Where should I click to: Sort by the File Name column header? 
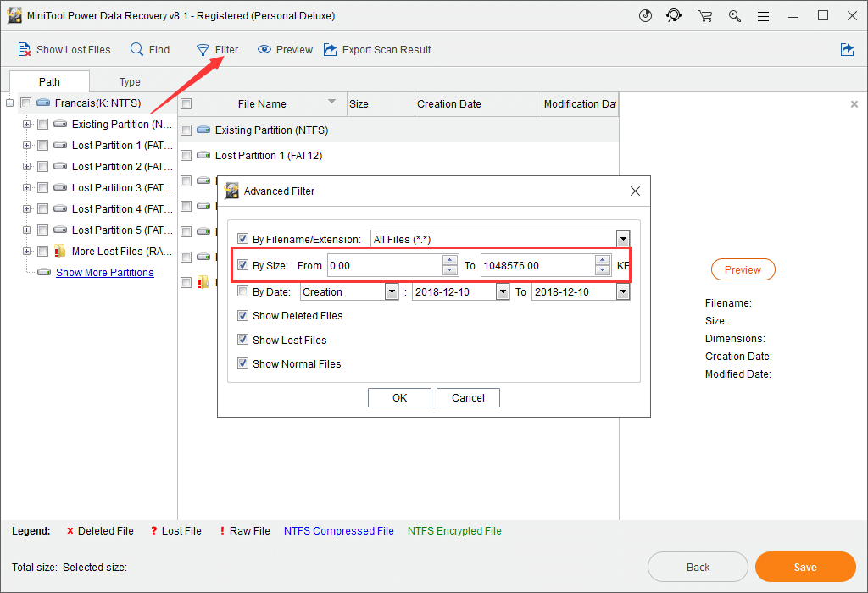coord(262,104)
